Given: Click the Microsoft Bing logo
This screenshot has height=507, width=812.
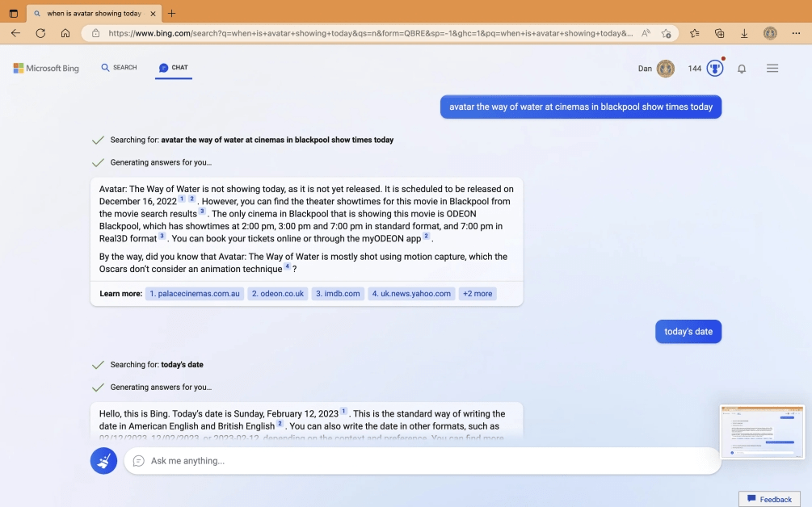Looking at the screenshot, I should point(46,69).
